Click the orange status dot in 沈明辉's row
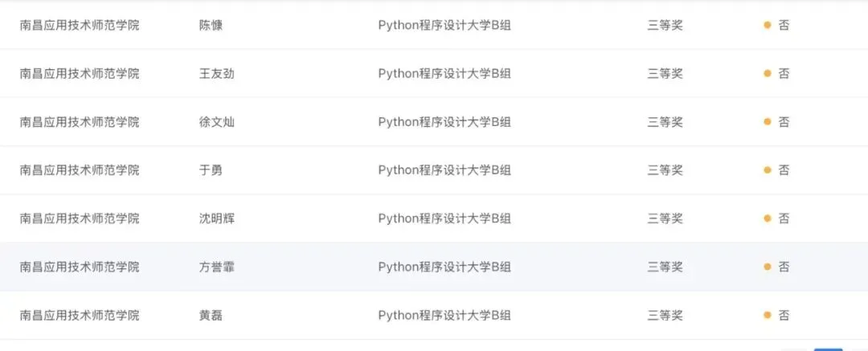Viewport: 868px width, 351px height. (768, 218)
